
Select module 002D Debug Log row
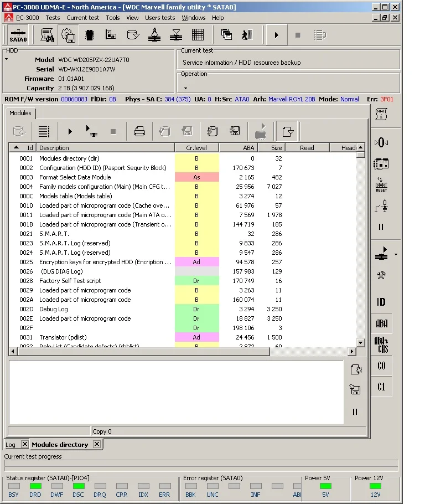tap(183, 309)
